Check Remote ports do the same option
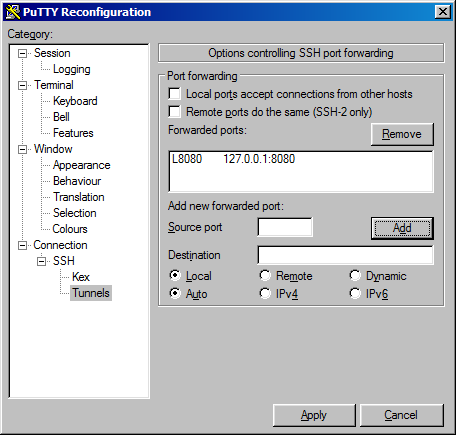The height and width of the screenshot is (435, 456). point(175,112)
